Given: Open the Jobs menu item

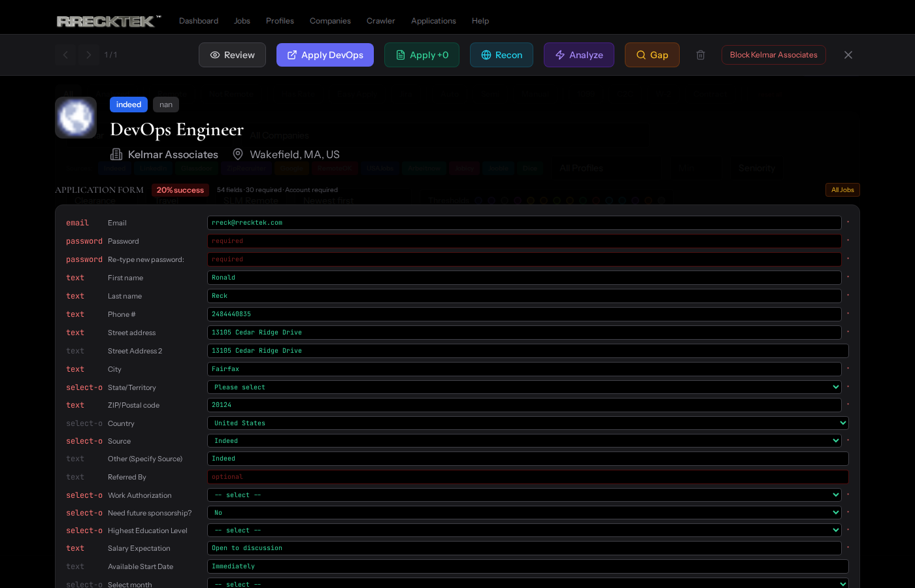Looking at the screenshot, I should coord(242,21).
